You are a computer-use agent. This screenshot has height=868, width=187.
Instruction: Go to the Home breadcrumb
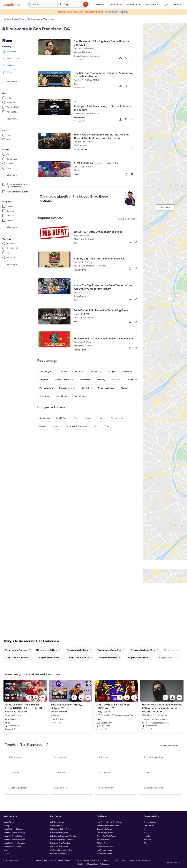pos(6,19)
